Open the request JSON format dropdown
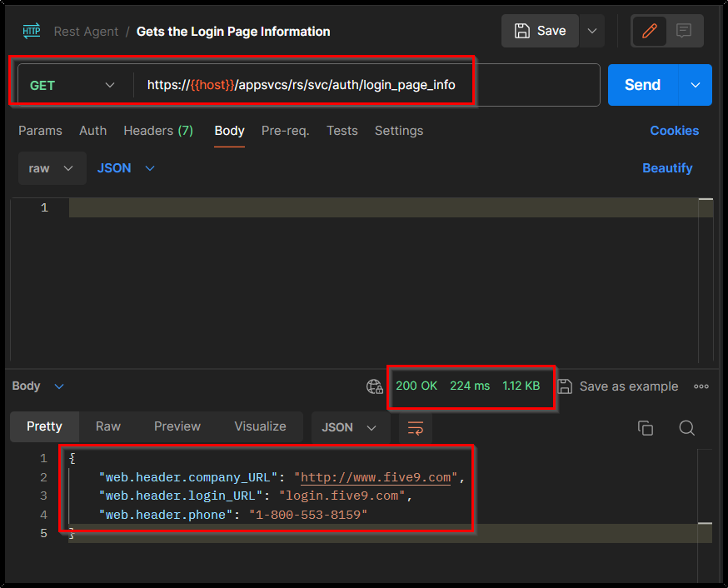728x588 pixels. tap(125, 168)
